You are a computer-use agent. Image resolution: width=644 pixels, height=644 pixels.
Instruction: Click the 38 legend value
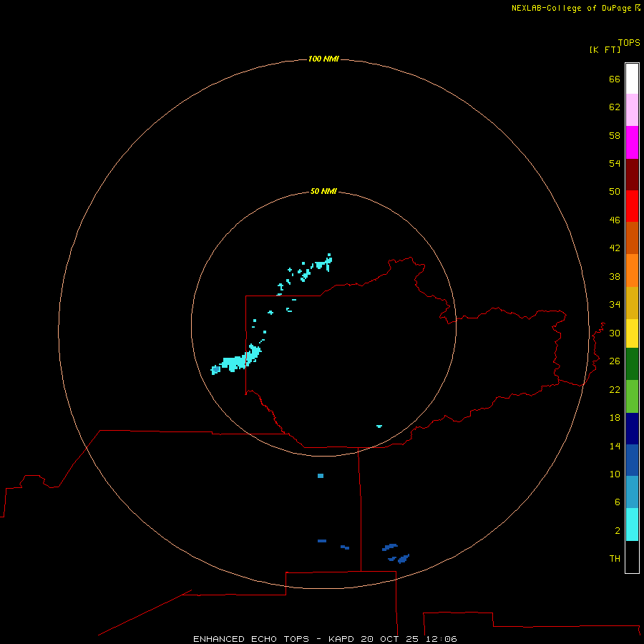[615, 277]
